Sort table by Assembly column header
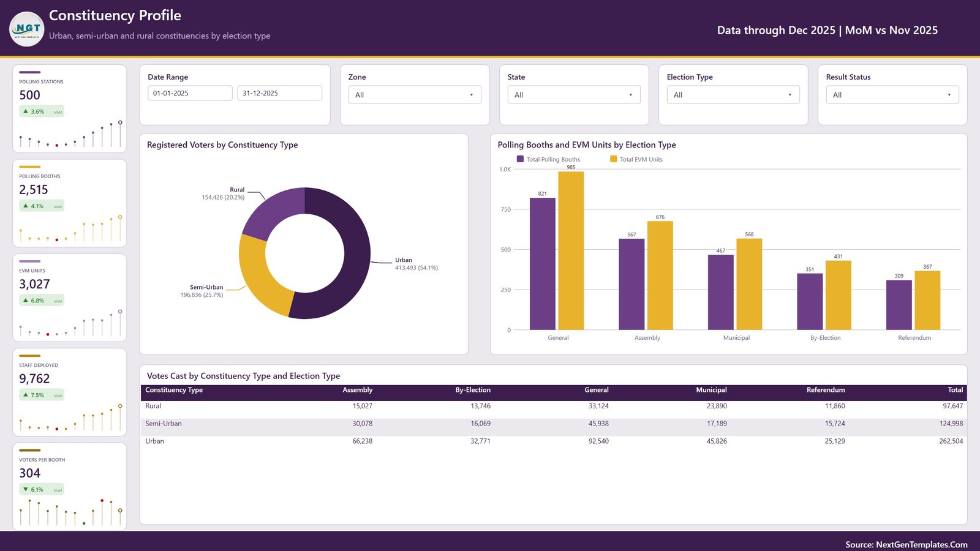 tap(357, 390)
